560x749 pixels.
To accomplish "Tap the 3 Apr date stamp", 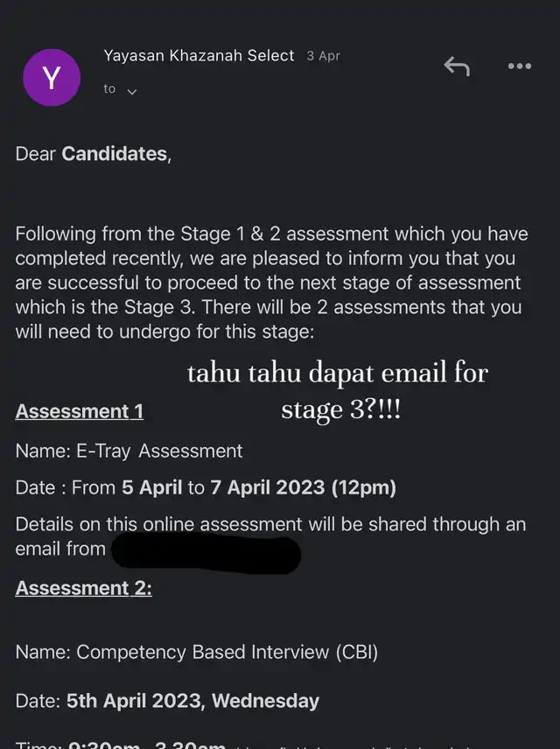I will (324, 56).
